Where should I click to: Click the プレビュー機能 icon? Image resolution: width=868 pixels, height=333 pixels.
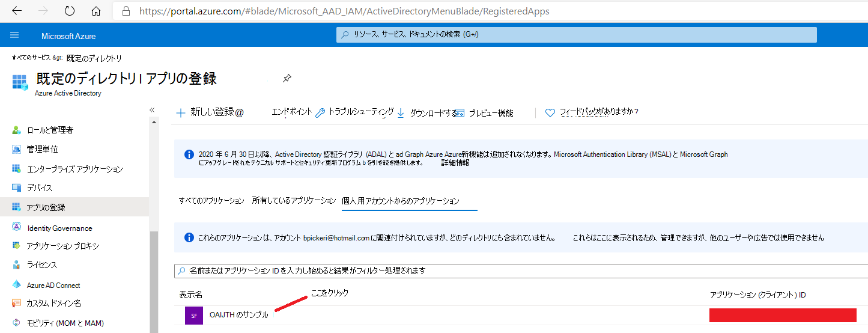click(x=461, y=113)
